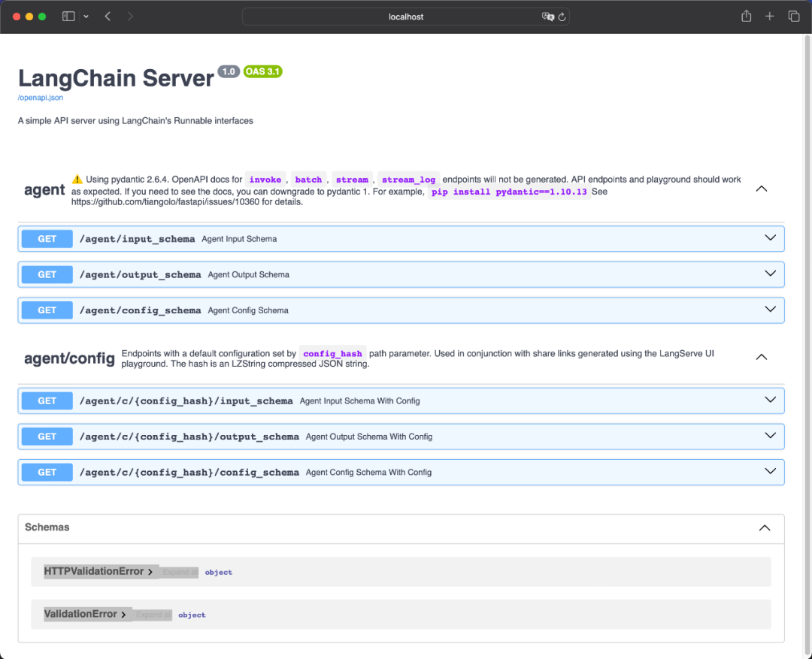Toggle the Safari sidebar icon
Image resolution: width=812 pixels, height=659 pixels.
[x=68, y=17]
